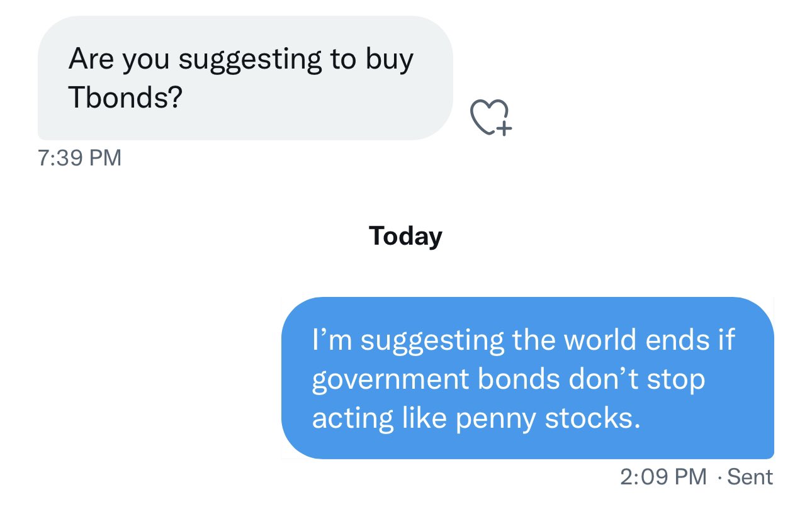
Task: Click the "Today" date separator
Action: (406, 236)
